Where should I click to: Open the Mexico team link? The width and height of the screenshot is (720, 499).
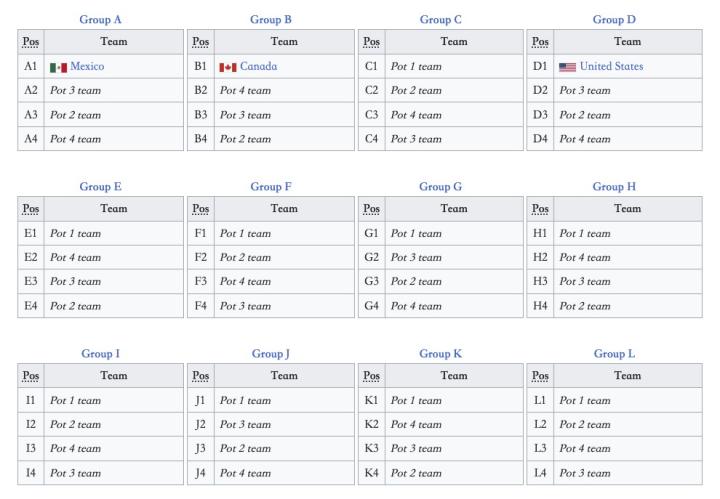[87, 67]
